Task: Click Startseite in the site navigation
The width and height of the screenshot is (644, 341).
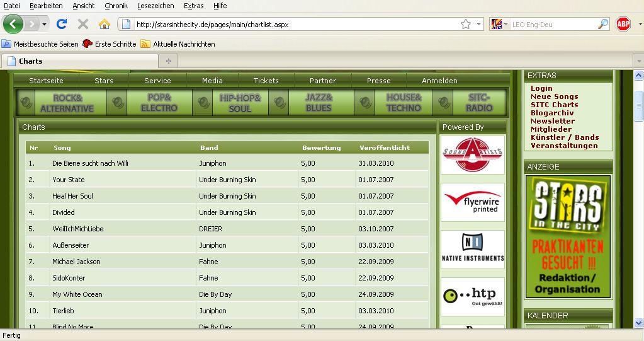Action: click(46, 81)
